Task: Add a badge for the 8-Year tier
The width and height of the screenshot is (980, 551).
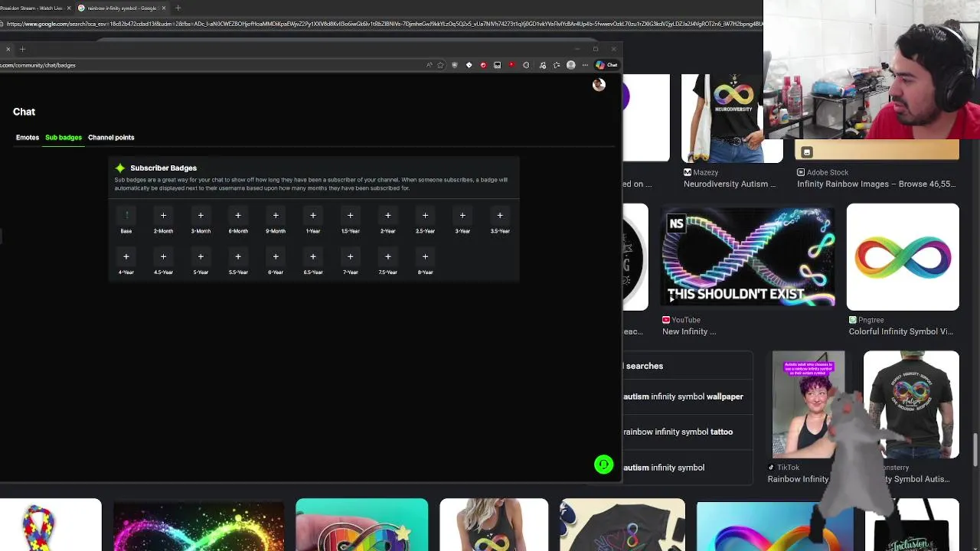Action: (x=425, y=257)
